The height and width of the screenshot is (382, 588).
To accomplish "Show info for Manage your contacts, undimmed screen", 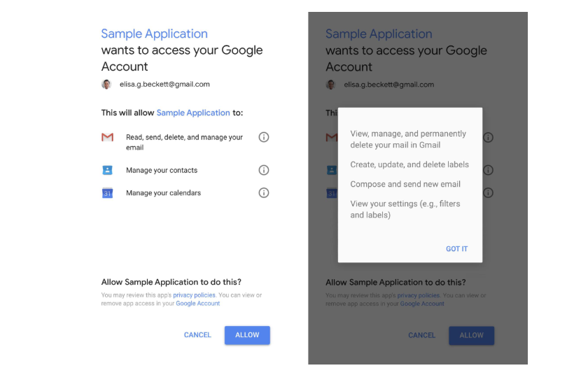I will pyautogui.click(x=264, y=170).
